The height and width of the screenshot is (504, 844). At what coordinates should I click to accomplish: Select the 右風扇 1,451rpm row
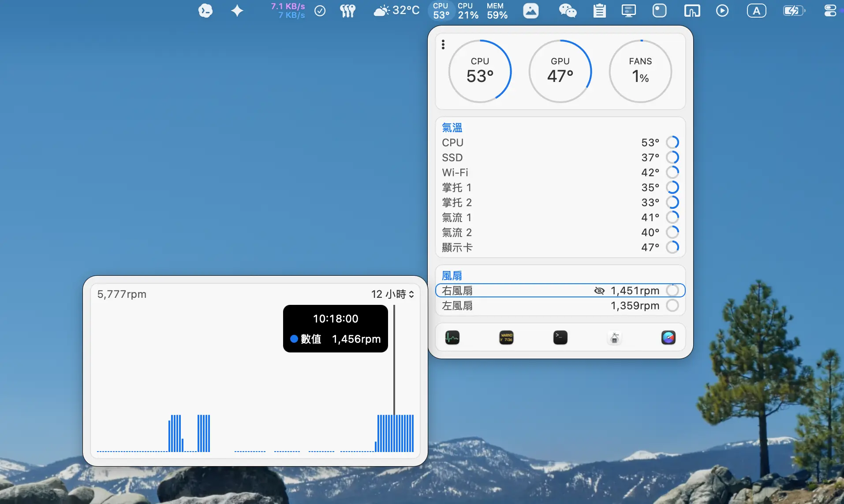point(560,291)
